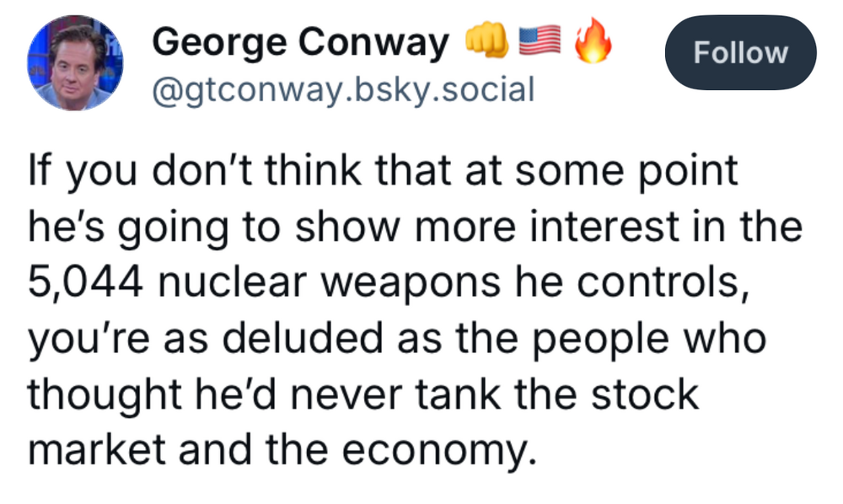This screenshot has height=504, width=843.
Task: Click the fire emoji icon
Action: [593, 40]
